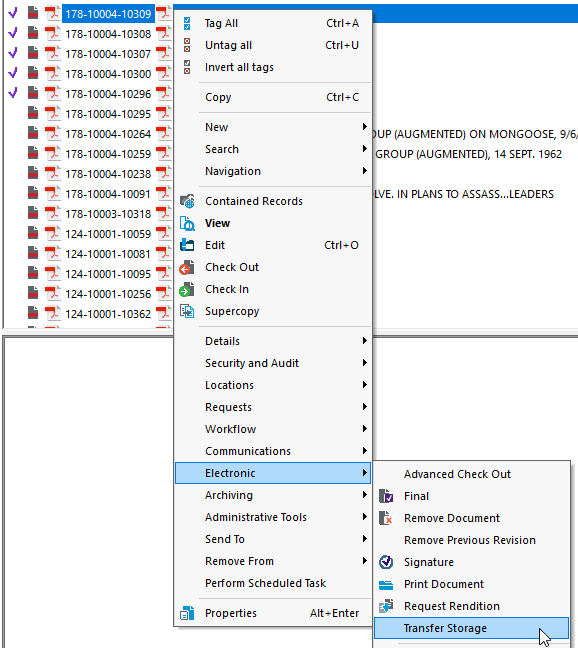Open the Requests submenu
This screenshot has width=578, height=648.
pos(273,407)
